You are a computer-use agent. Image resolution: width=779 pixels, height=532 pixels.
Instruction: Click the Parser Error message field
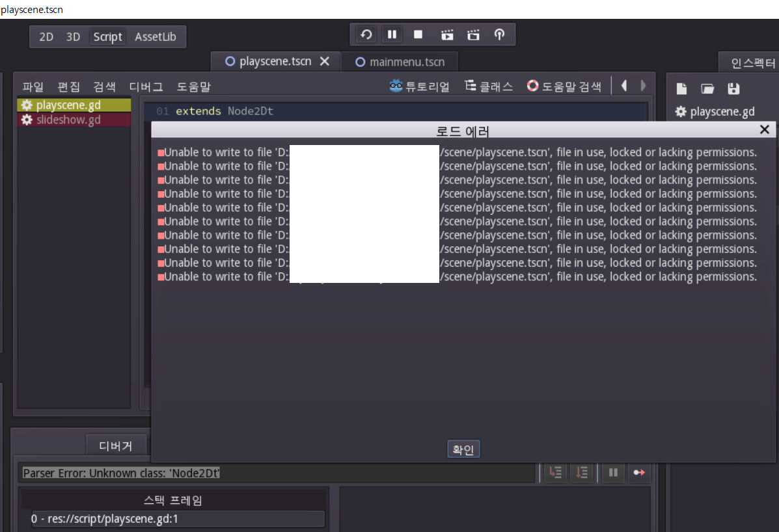click(x=277, y=473)
